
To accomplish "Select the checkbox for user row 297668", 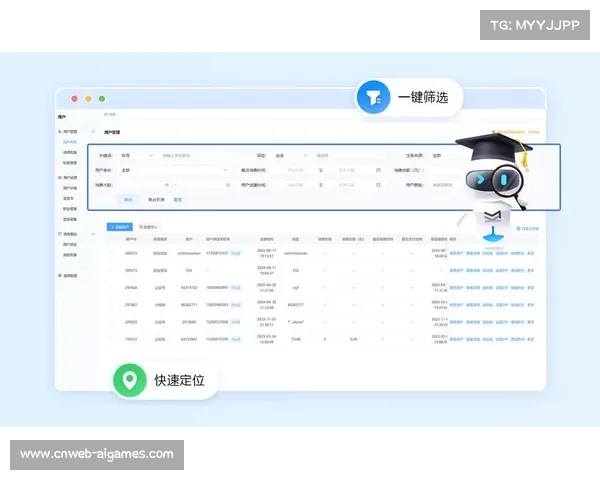I will tap(112, 287).
